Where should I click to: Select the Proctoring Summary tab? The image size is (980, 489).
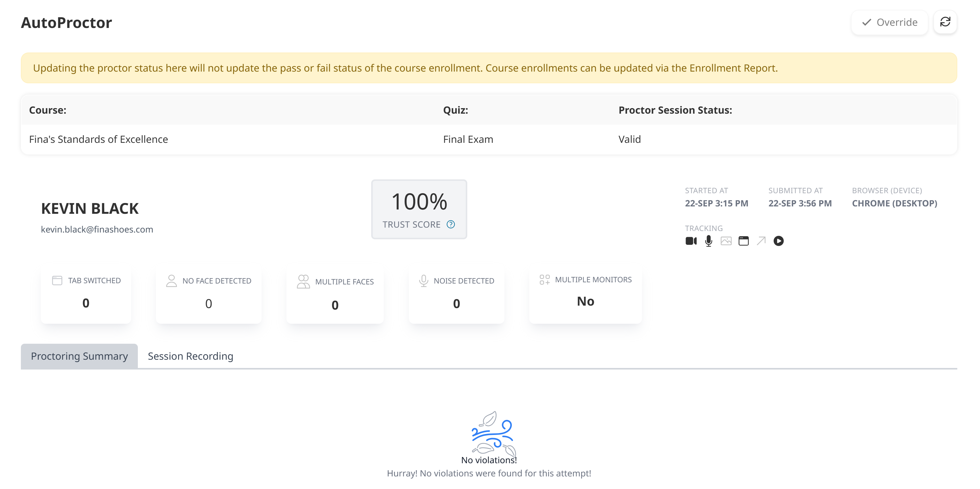[x=79, y=356]
